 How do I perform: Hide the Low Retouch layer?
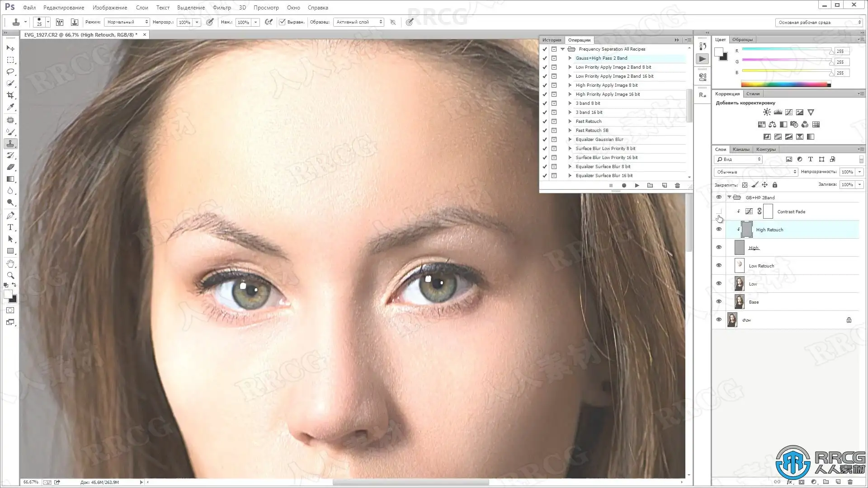(x=719, y=266)
